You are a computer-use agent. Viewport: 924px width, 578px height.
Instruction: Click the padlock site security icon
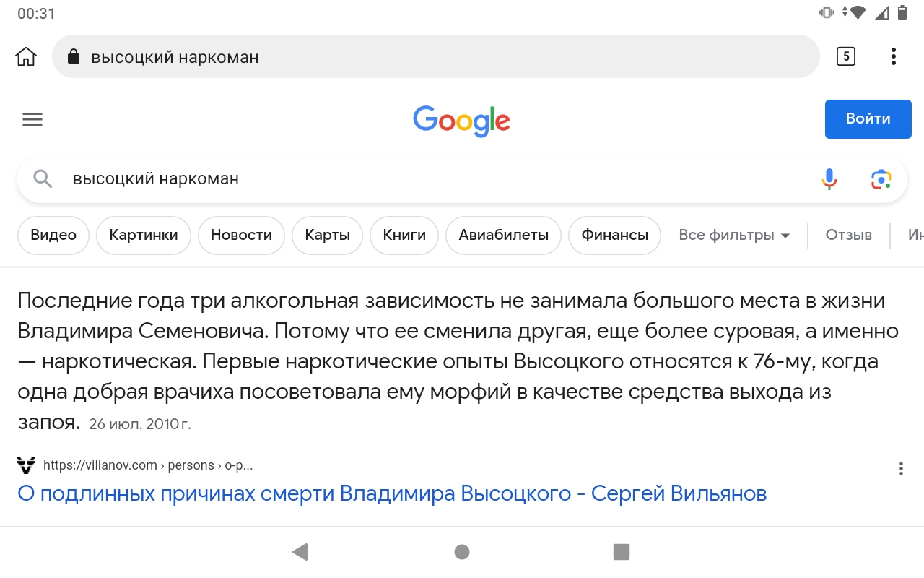[73, 56]
